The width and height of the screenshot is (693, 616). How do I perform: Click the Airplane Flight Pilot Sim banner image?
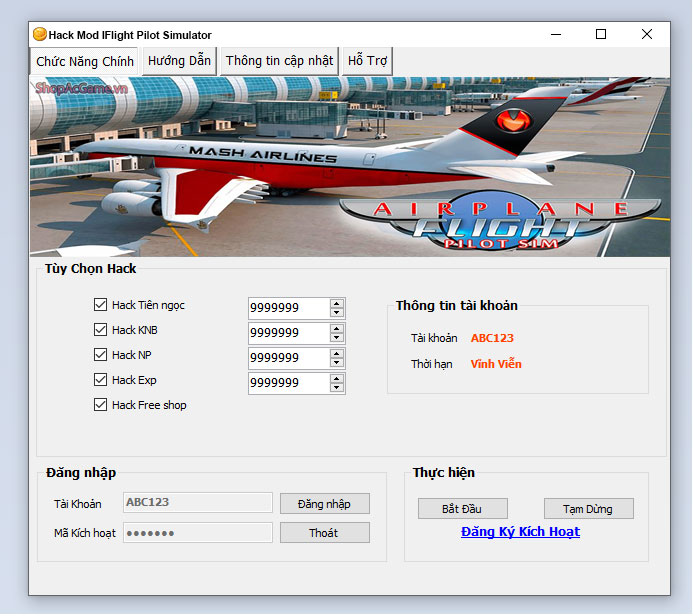tap(350, 167)
